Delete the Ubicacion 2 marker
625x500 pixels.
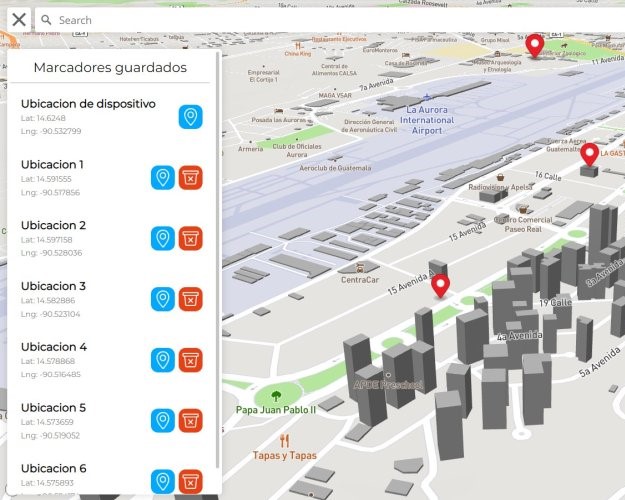190,239
